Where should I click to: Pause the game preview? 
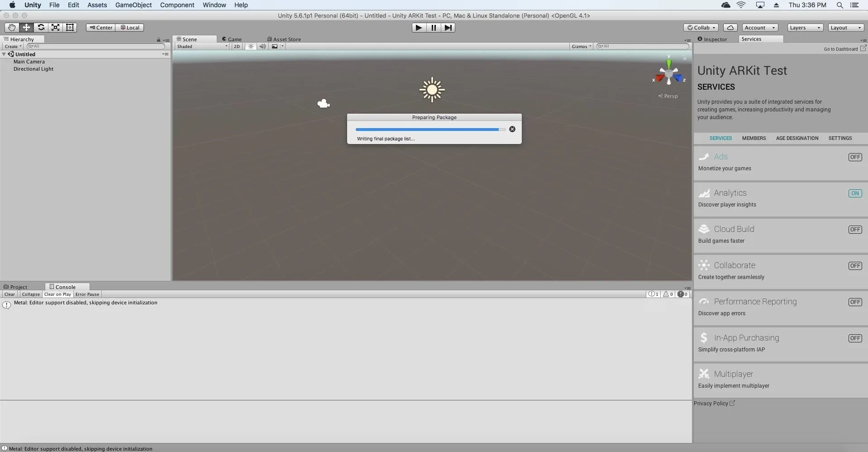pyautogui.click(x=434, y=28)
